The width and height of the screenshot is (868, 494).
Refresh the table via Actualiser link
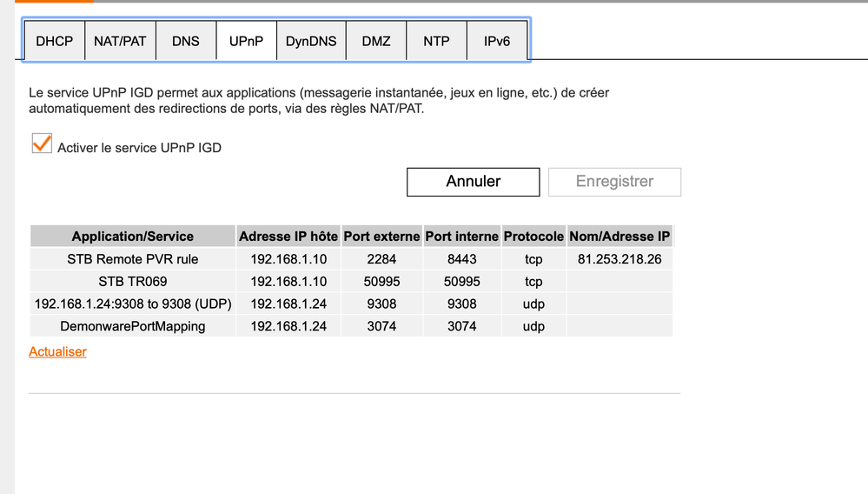[57, 352]
